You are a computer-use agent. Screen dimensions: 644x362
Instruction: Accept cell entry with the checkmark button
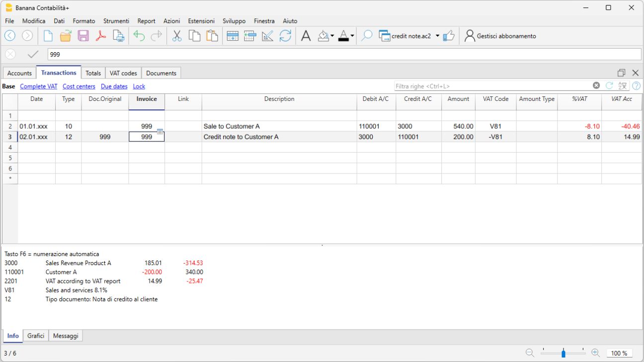click(33, 54)
